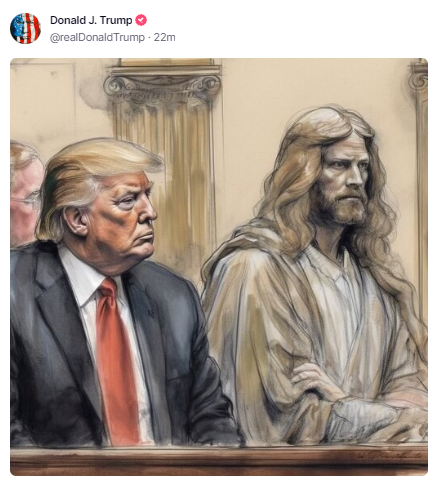The image size is (436, 487).
Task: Open the flag-themed profile avatar
Action: point(25,28)
